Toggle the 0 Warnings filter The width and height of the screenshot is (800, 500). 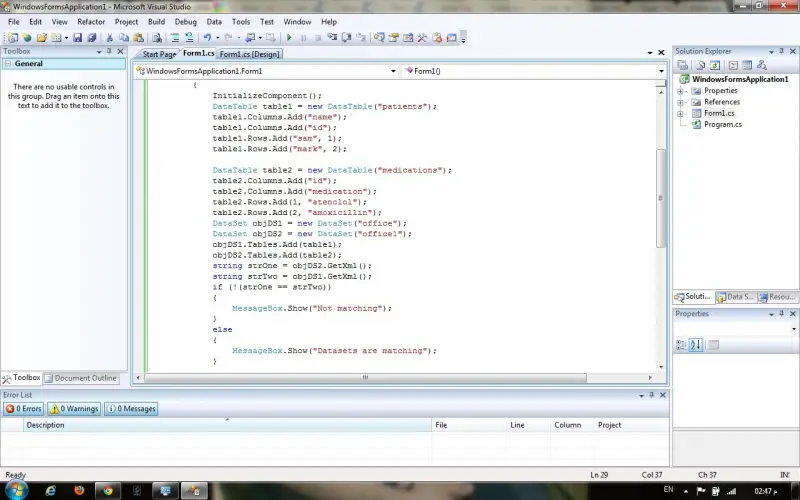pos(74,409)
